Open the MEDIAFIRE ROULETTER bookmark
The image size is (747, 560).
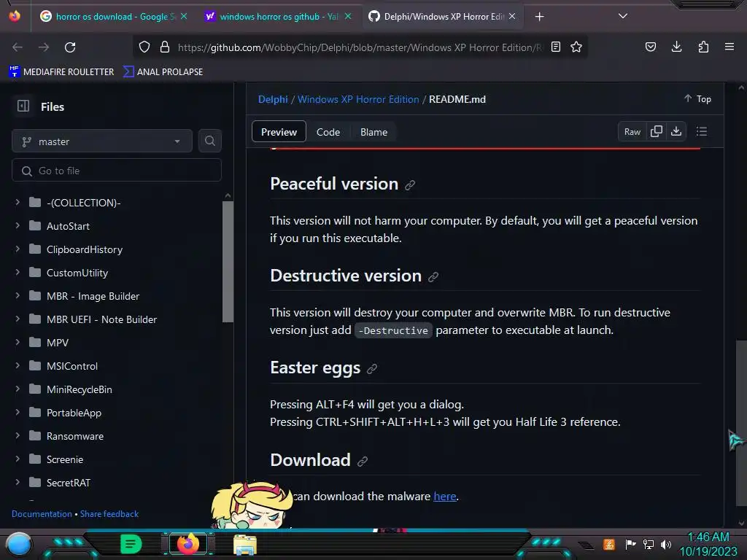tap(61, 72)
